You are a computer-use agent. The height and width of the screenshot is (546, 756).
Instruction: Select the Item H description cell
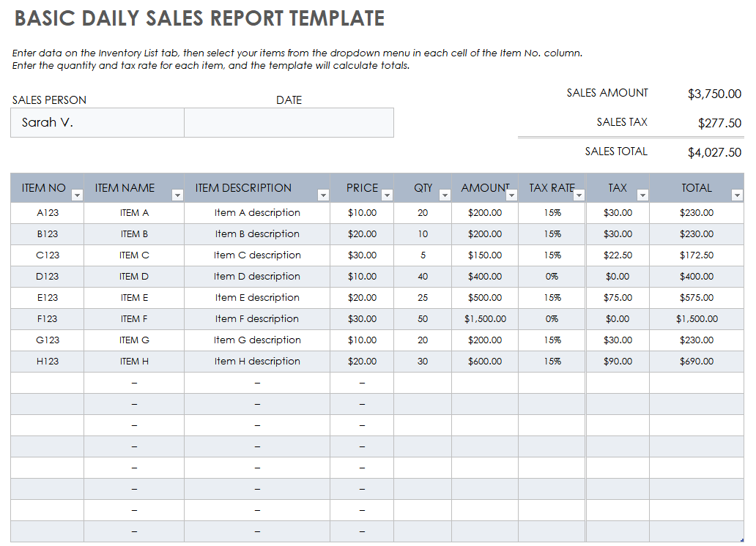[257, 362]
